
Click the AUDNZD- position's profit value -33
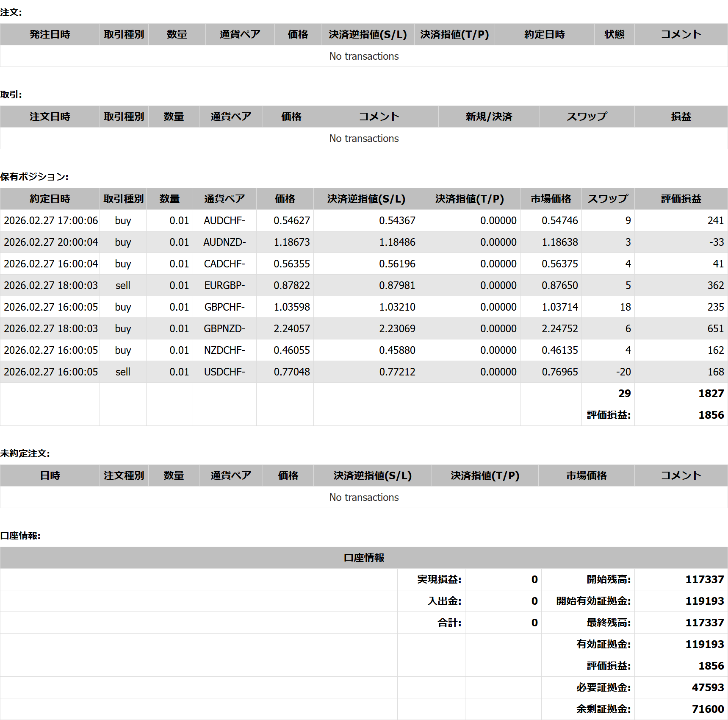point(716,242)
